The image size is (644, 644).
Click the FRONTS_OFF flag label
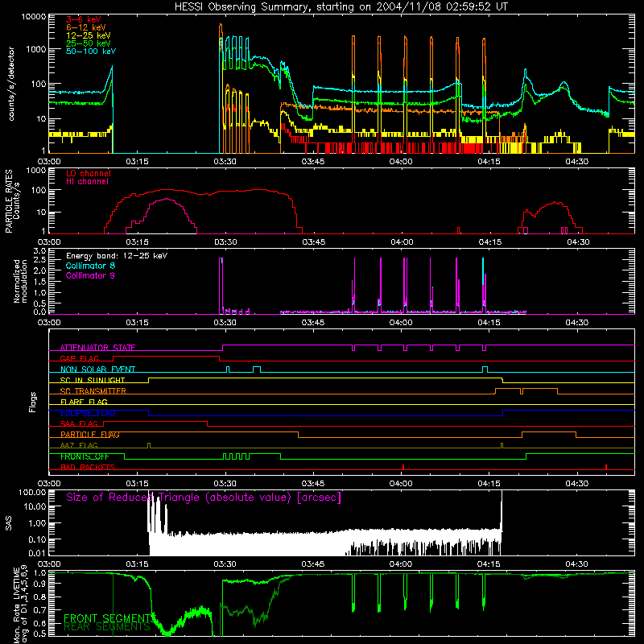pyautogui.click(x=85, y=456)
